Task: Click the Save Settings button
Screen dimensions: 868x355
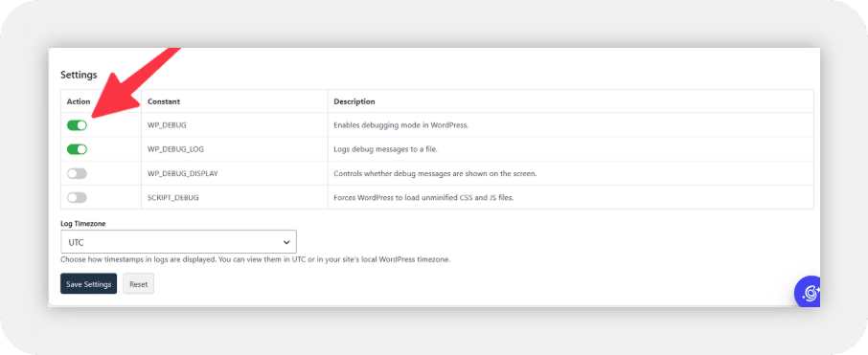Action: 88,283
